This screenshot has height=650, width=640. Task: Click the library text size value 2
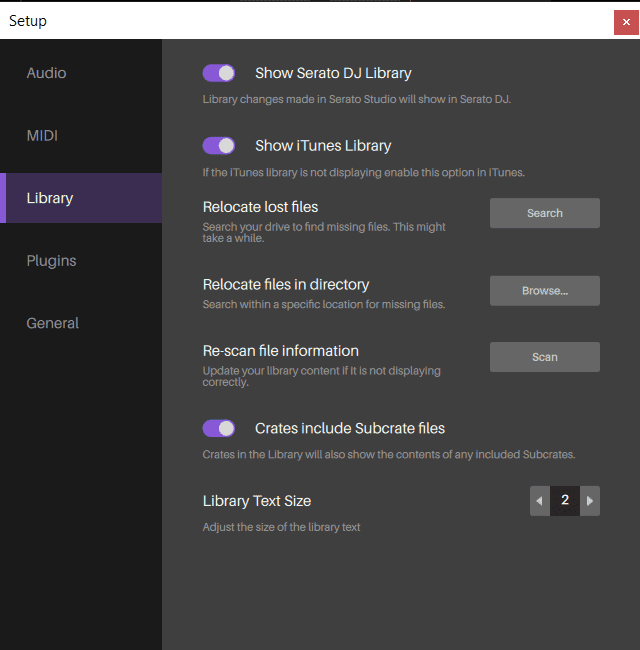tap(565, 501)
